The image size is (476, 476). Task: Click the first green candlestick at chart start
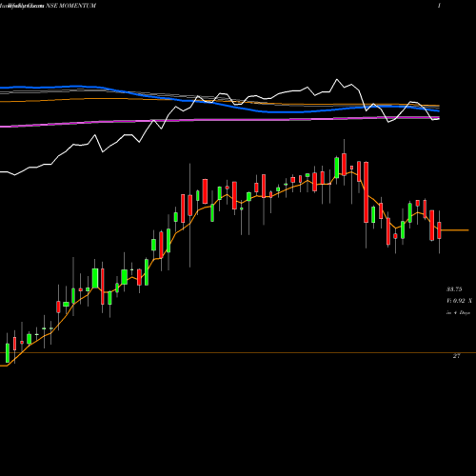point(8,353)
